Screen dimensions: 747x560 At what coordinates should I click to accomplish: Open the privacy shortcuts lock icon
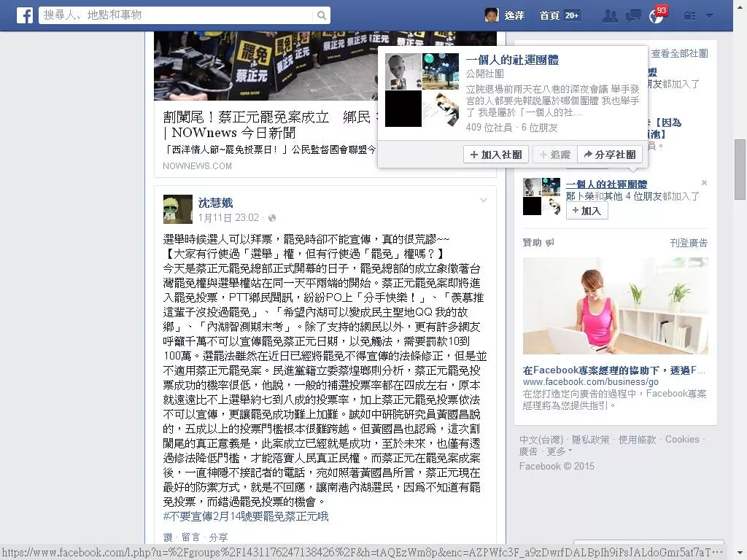[689, 16]
